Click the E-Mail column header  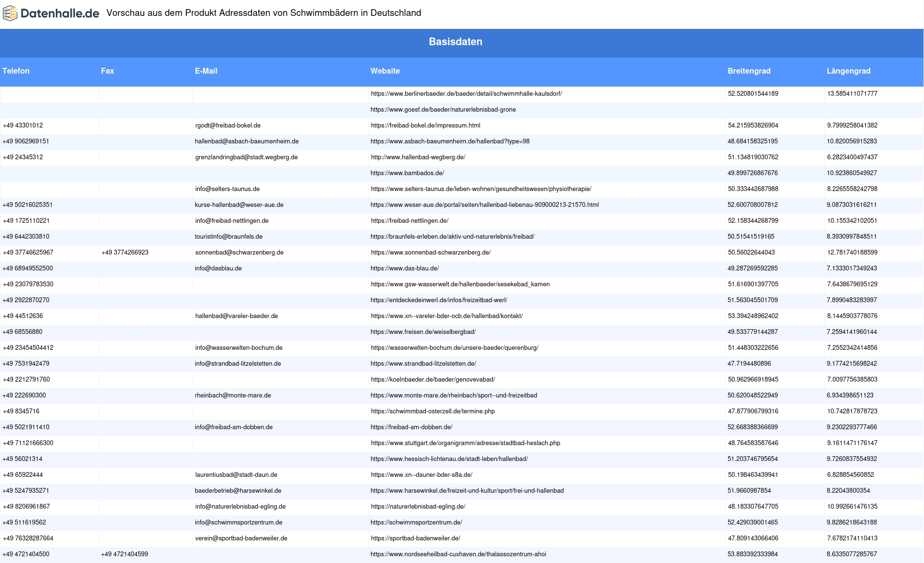click(206, 71)
